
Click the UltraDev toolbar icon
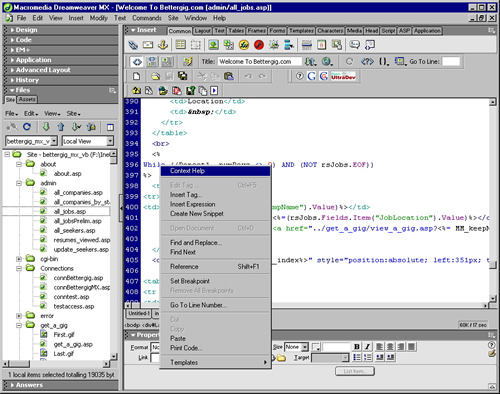[343, 76]
